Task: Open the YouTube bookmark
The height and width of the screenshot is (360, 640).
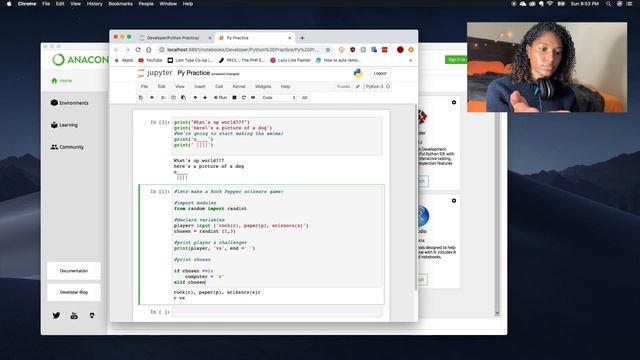Action: (150, 60)
